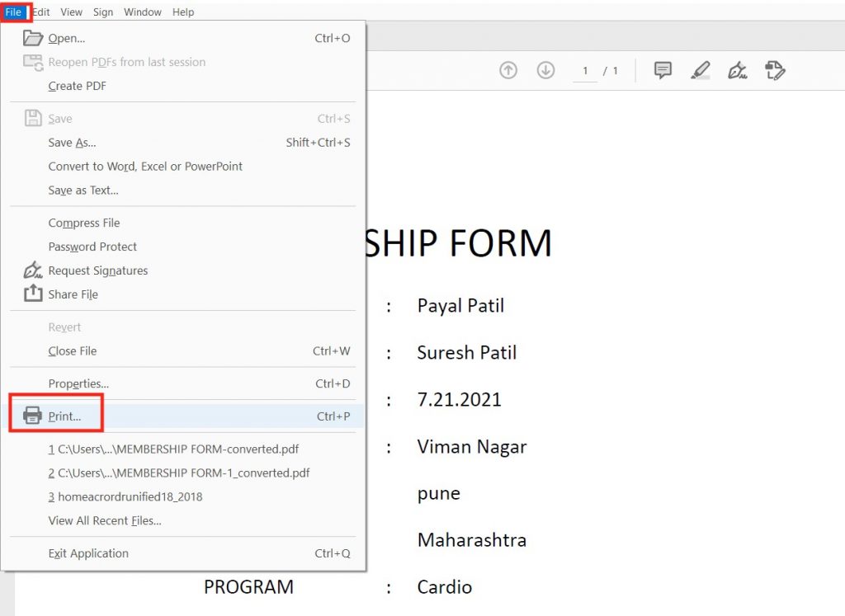Click 'Payal Patil' text in the document
The height and width of the screenshot is (616, 845).
click(x=460, y=306)
